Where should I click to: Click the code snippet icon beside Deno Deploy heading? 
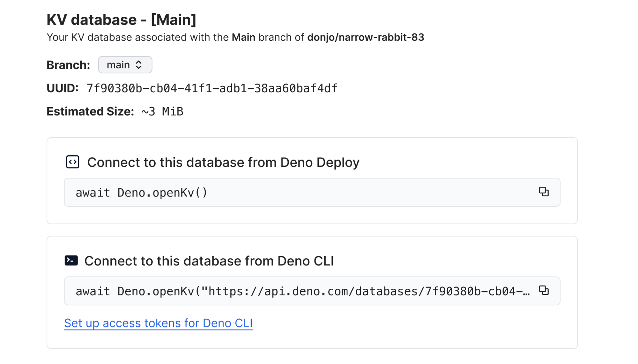click(73, 162)
